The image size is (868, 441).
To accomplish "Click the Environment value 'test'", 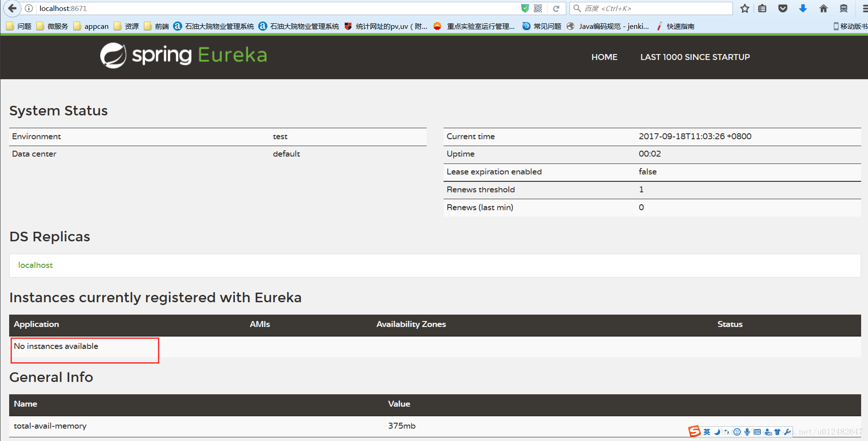I will click(x=280, y=136).
